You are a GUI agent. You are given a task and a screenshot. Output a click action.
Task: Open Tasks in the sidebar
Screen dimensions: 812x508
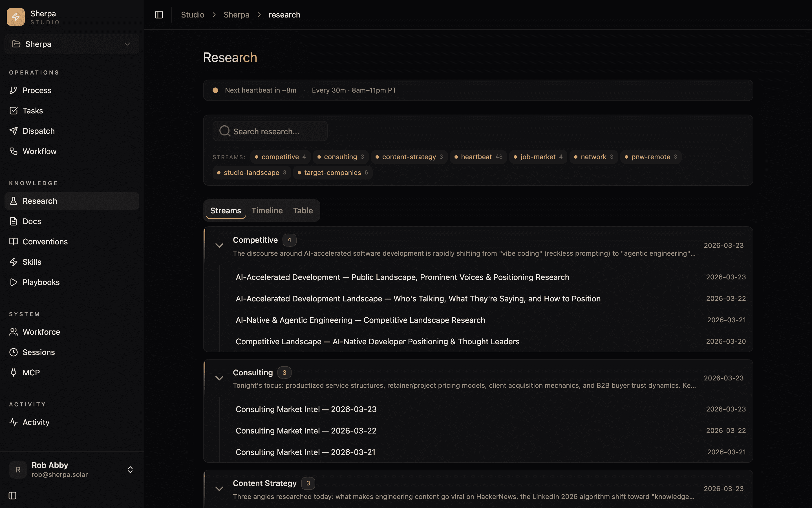pyautogui.click(x=72, y=111)
